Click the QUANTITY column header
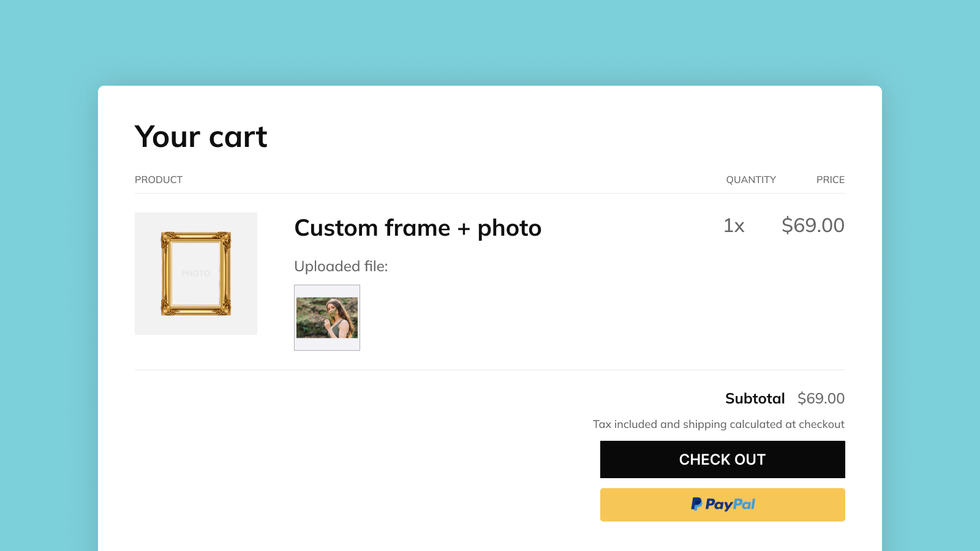Image resolution: width=980 pixels, height=551 pixels. [x=751, y=179]
